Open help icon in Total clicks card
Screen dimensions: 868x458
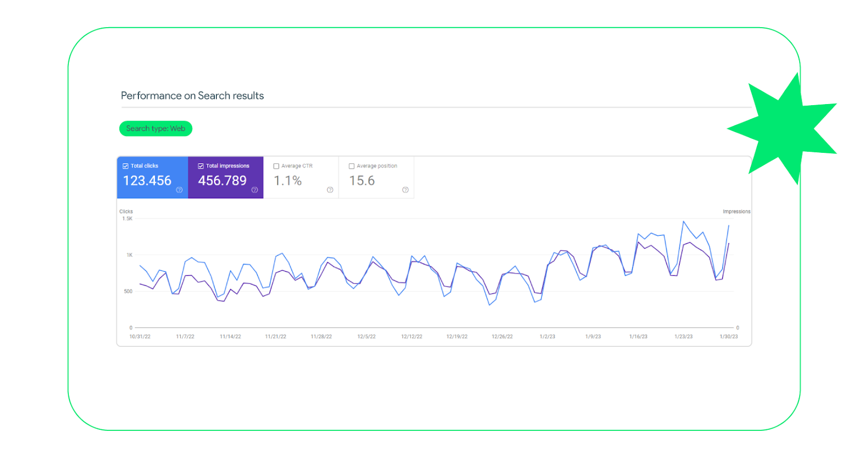[179, 190]
